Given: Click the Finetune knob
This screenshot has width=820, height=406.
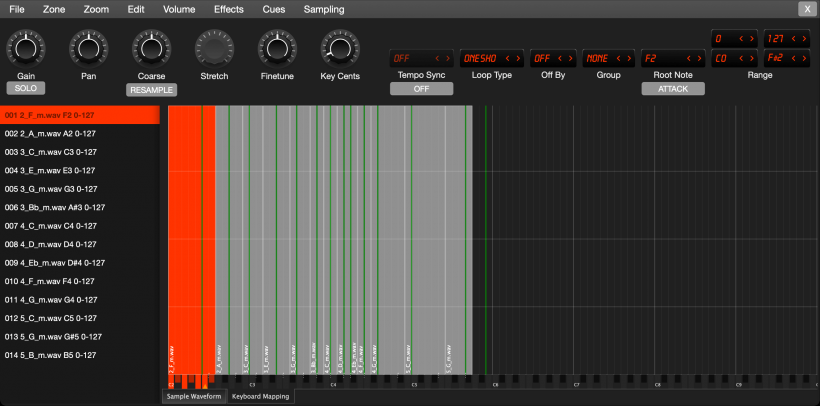Looking at the screenshot, I should point(277,49).
